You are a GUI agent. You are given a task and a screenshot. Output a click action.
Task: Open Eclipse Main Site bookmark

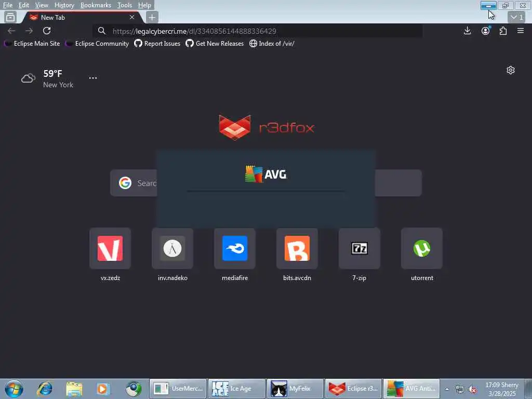click(x=32, y=44)
